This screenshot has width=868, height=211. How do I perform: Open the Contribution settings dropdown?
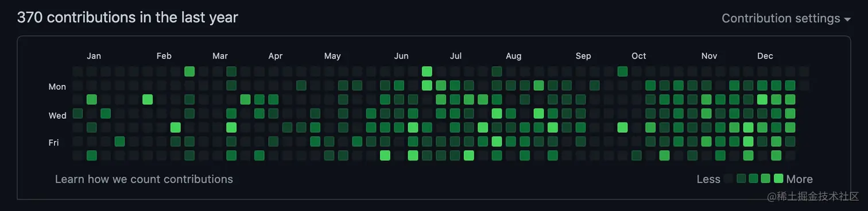786,18
